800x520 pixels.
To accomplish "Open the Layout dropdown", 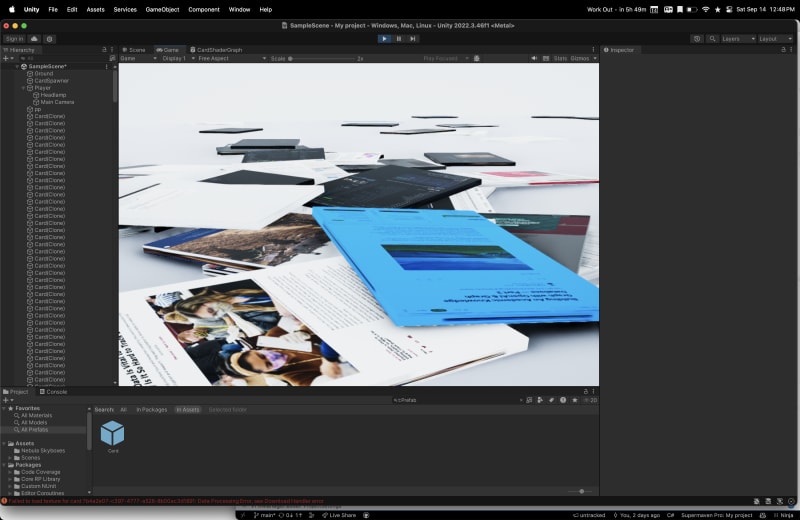I will pyautogui.click(x=775, y=39).
